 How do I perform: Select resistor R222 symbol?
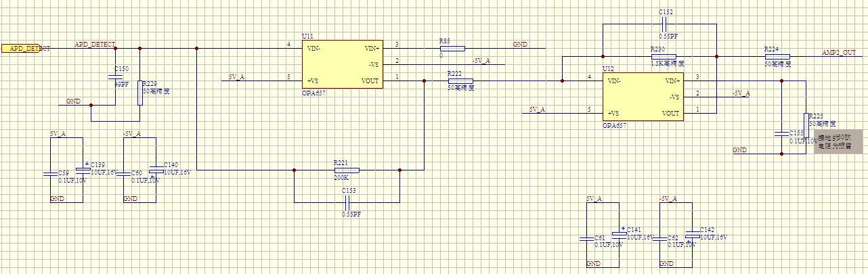pos(460,81)
